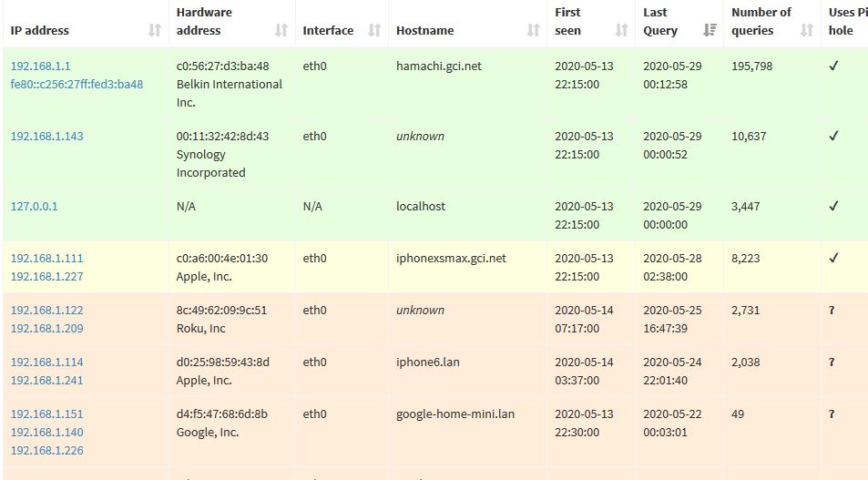Sort Number of queries column icon

[807, 30]
